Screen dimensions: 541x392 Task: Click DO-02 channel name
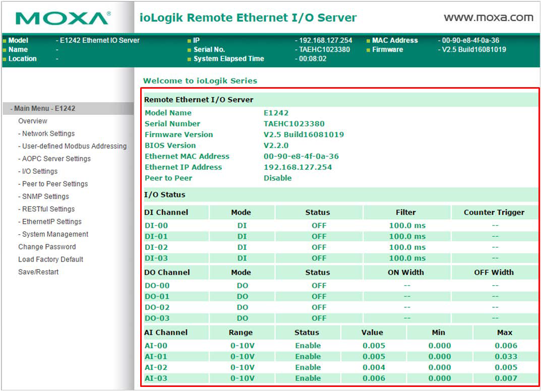pyautogui.click(x=157, y=307)
